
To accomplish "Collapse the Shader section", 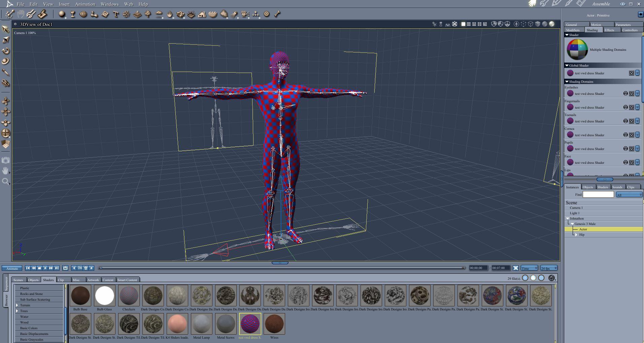I will pyautogui.click(x=567, y=35).
